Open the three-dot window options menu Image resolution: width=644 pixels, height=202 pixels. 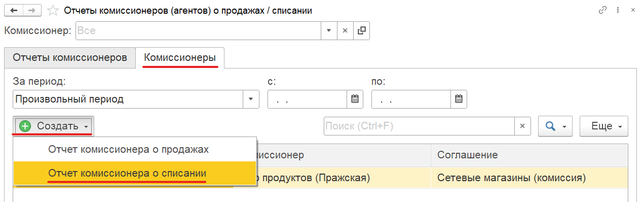click(618, 10)
